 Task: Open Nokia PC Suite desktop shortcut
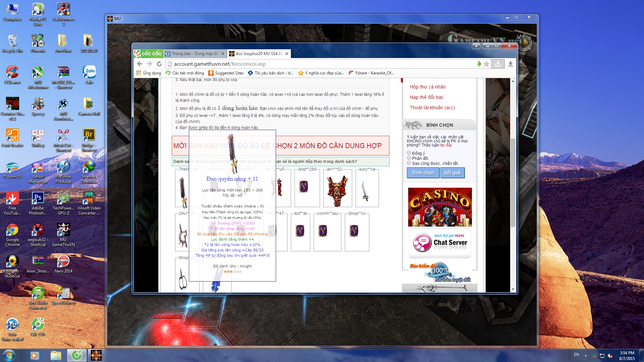click(38, 14)
